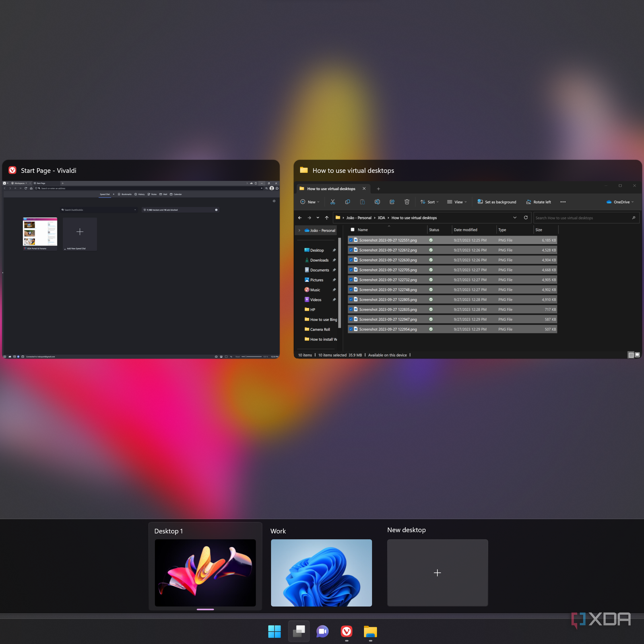The width and height of the screenshot is (644, 644).
Task: Click the Delete trash can icon
Action: (x=407, y=202)
